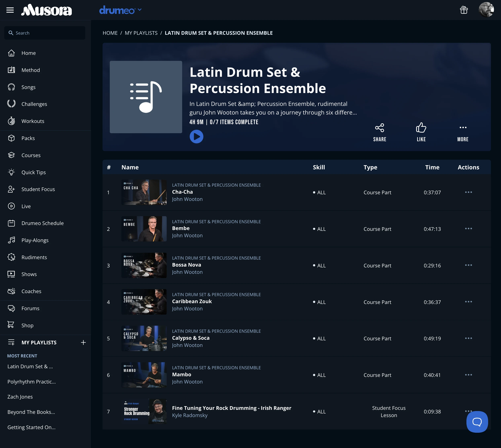
Task: Click the playlist cover artwork
Action: tap(146, 97)
